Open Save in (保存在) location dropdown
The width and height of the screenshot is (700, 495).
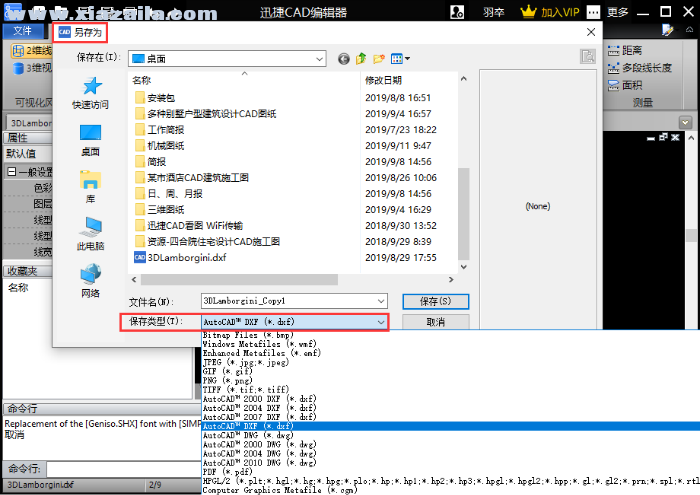227,59
